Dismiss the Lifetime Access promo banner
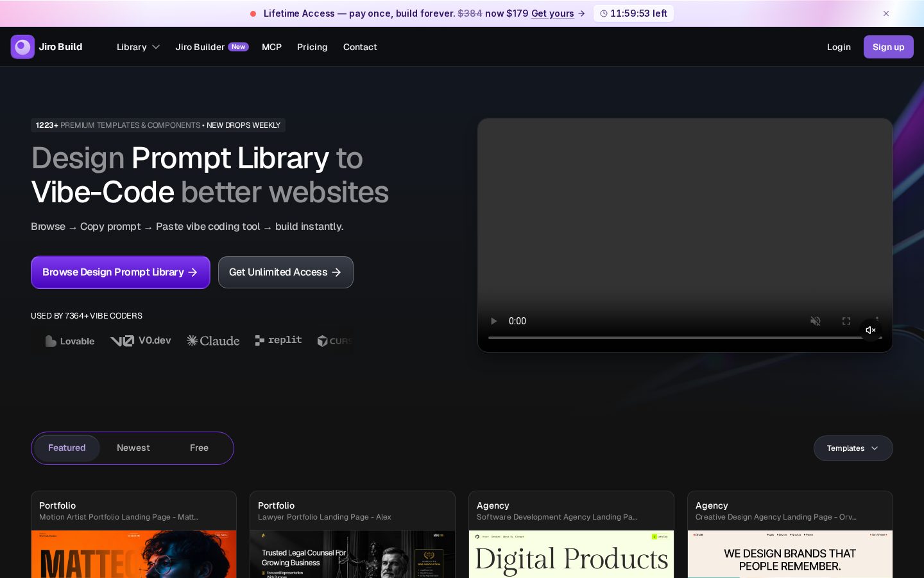 886,13
